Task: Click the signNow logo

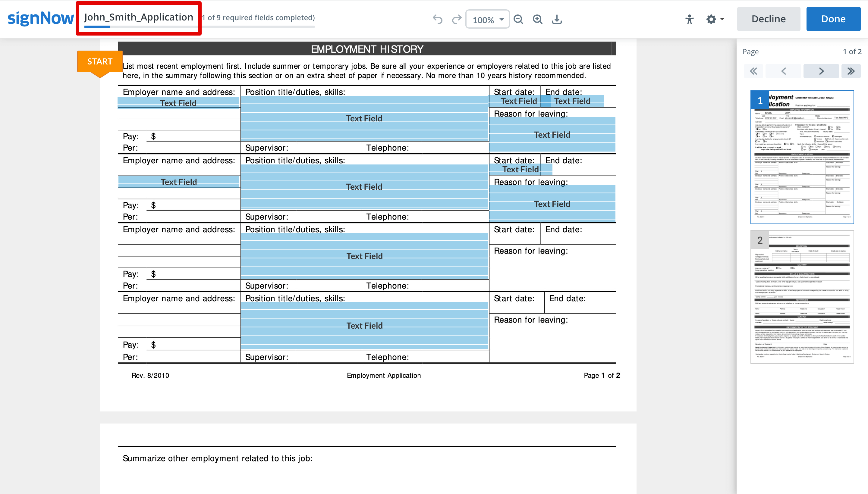Action: point(40,18)
